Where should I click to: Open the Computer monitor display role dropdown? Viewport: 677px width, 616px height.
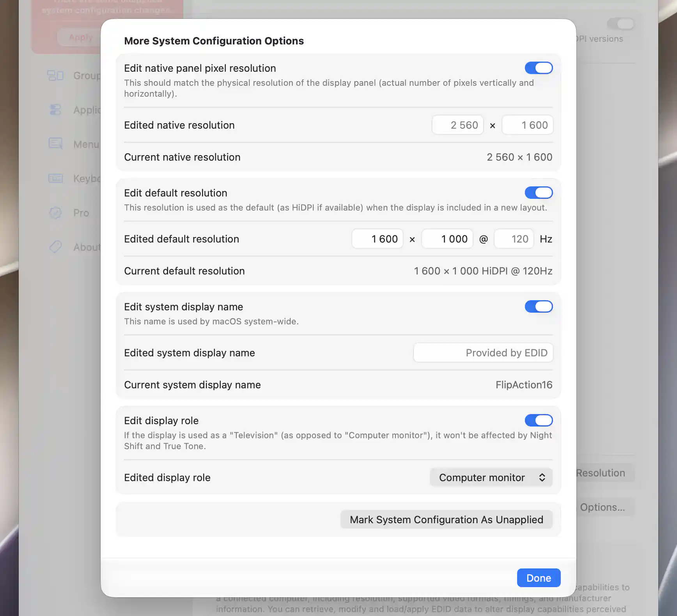[x=491, y=478]
